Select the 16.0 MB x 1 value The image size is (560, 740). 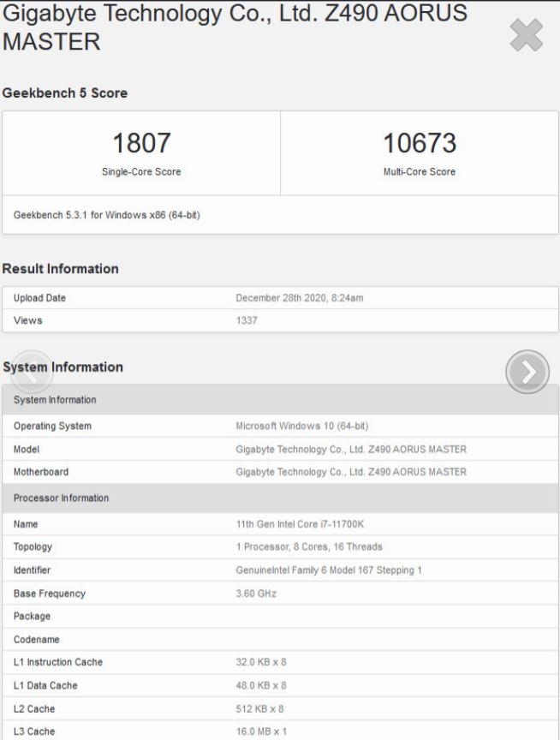pyautogui.click(x=261, y=731)
